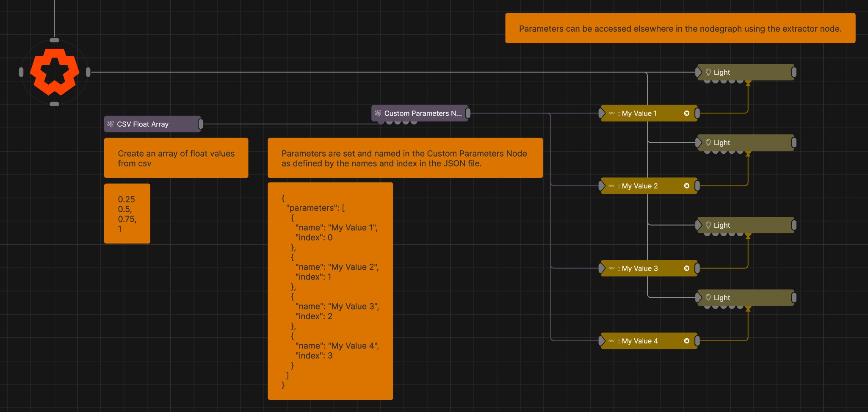Click the lightbulb icon on second Light node

[708, 143]
